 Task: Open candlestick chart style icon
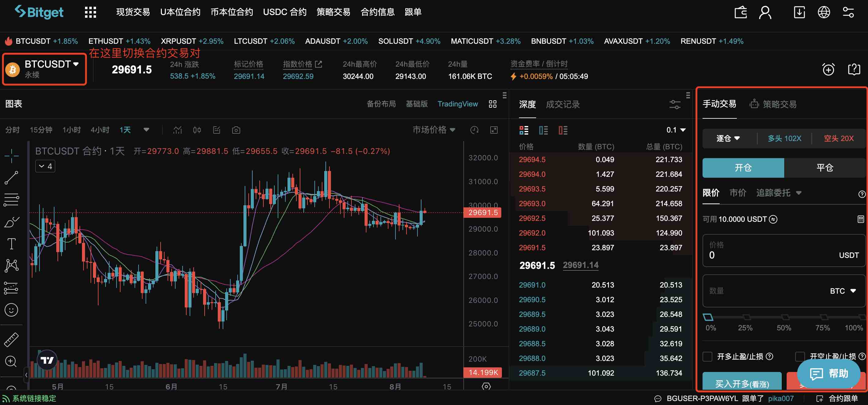pyautogui.click(x=197, y=130)
